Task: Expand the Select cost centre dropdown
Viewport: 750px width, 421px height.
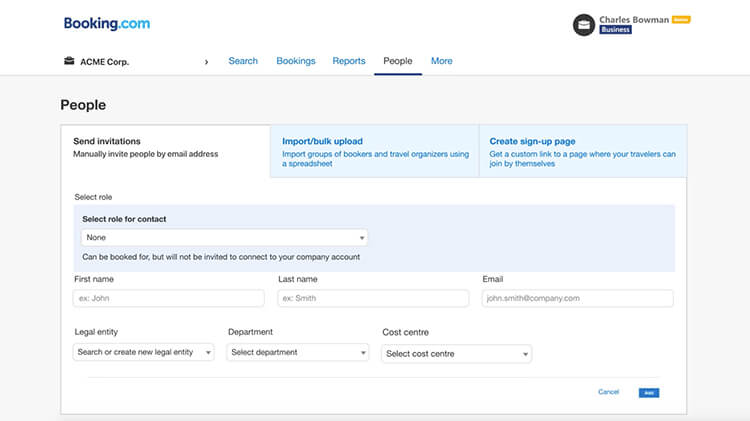Action: click(456, 353)
